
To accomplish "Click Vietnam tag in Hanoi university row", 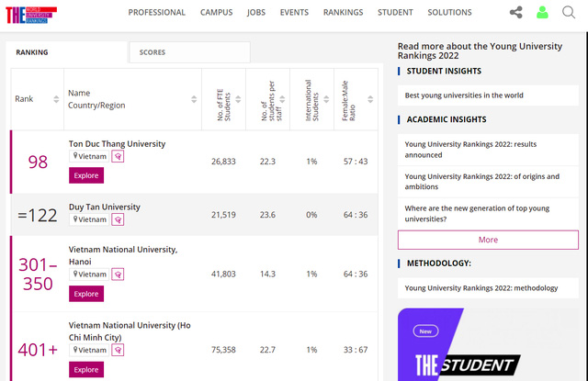I will point(89,275).
